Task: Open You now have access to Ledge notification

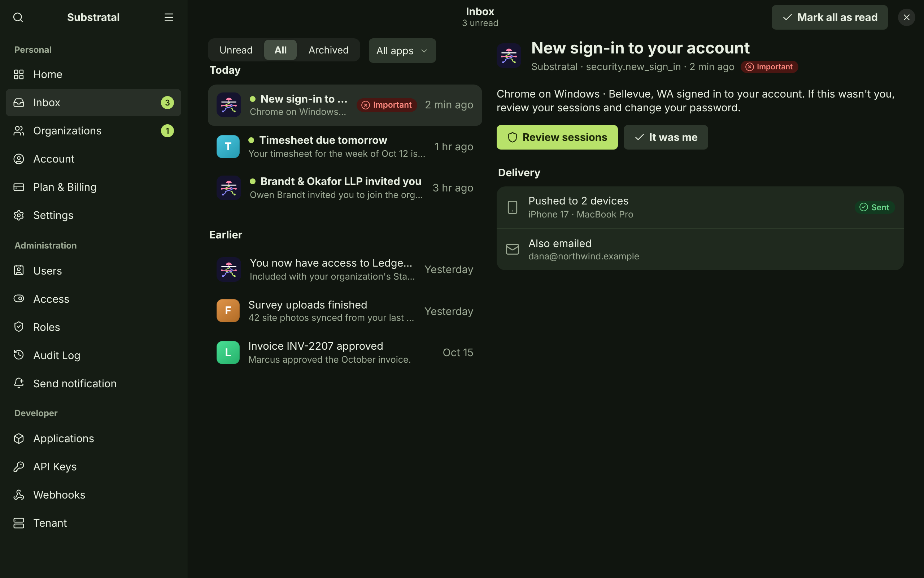Action: (345, 269)
